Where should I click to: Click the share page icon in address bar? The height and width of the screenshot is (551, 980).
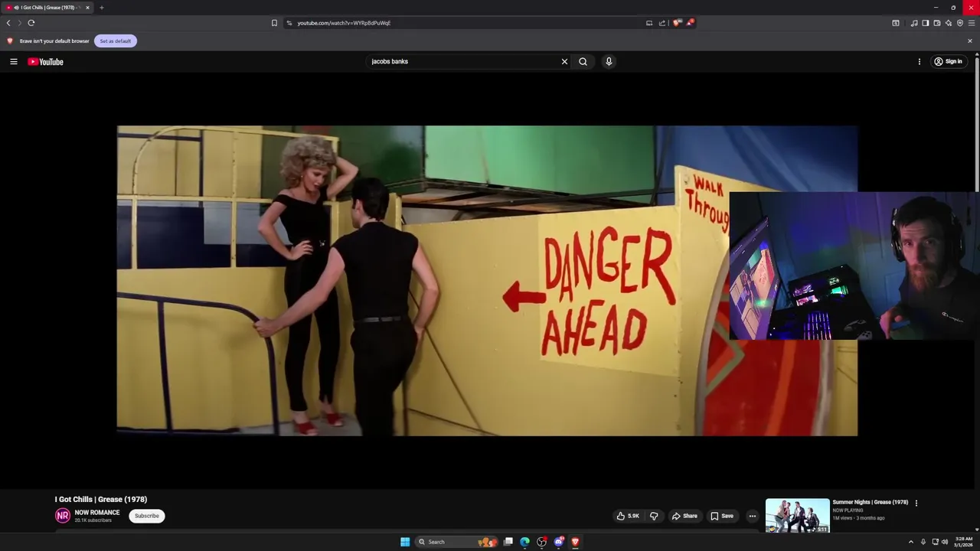(662, 23)
